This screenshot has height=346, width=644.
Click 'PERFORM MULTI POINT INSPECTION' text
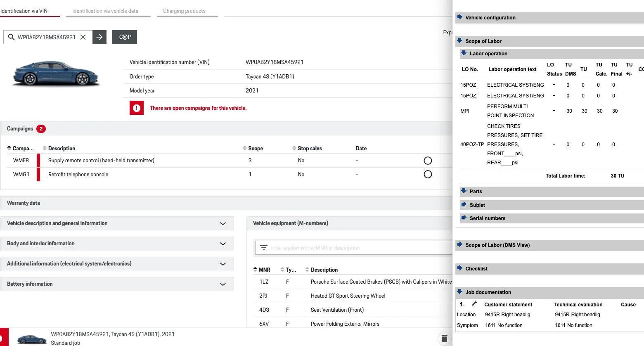coord(510,111)
